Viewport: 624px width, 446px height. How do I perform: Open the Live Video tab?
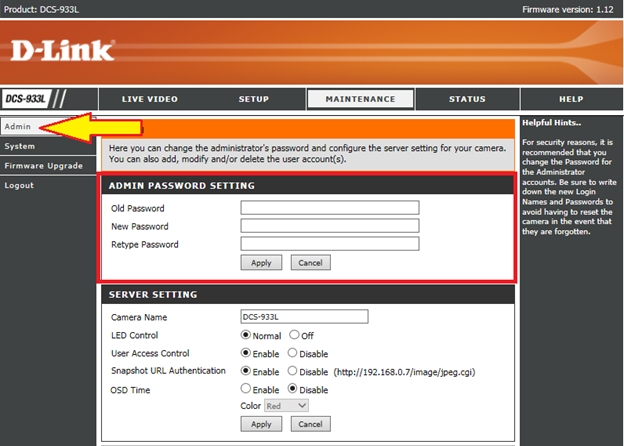[x=149, y=99]
